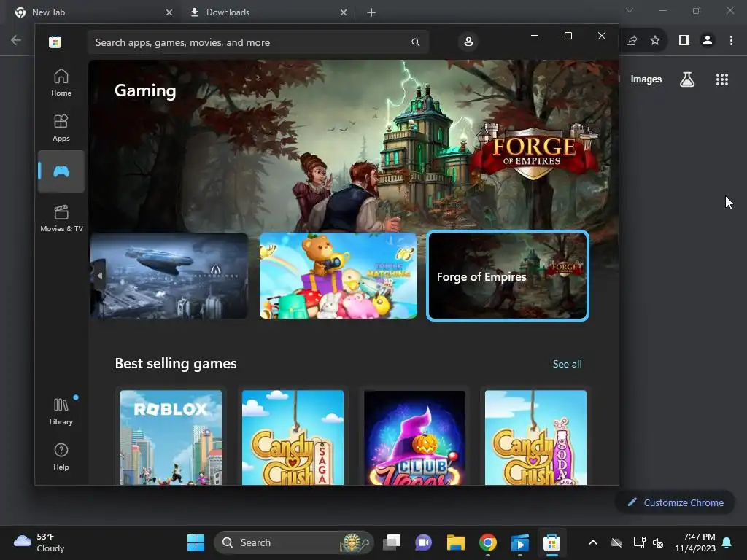Select the Triple Matching 3D carousel thumbnail

tap(338, 276)
